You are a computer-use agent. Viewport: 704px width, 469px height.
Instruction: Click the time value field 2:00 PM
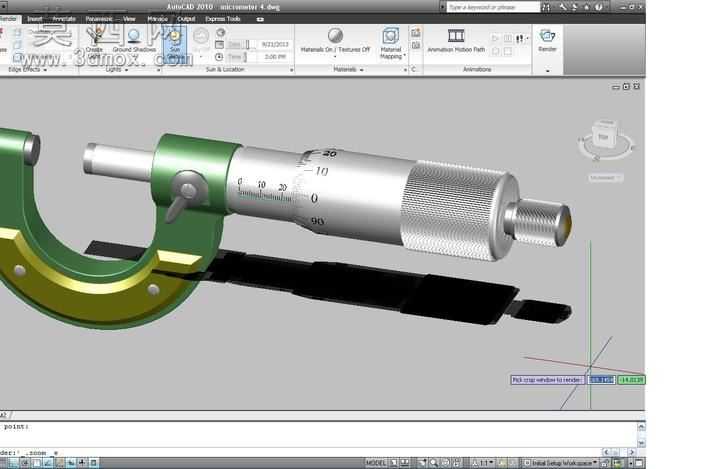[275, 57]
